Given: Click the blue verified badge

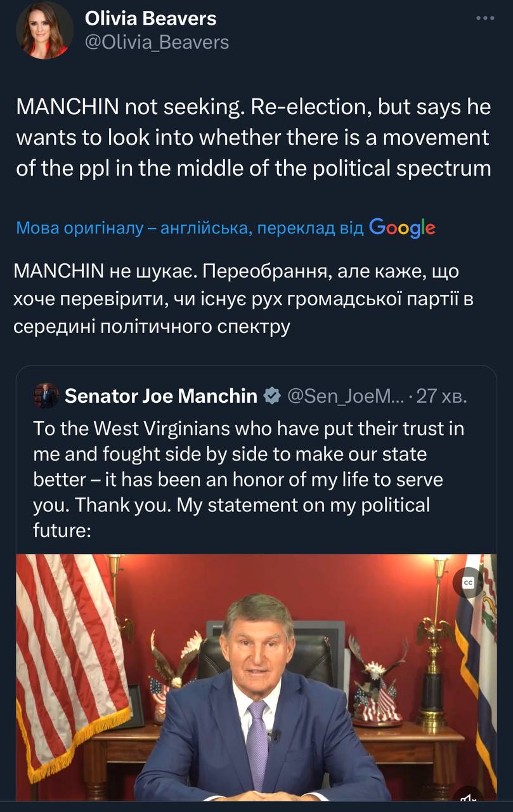Looking at the screenshot, I should (x=272, y=396).
